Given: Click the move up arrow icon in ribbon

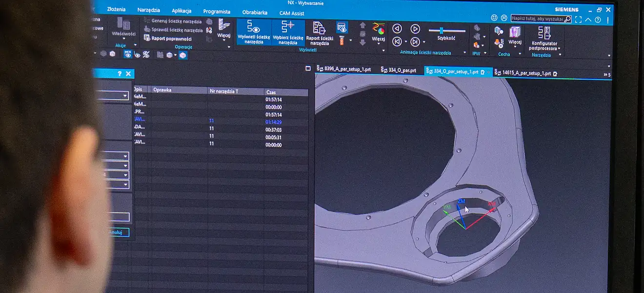Looking at the screenshot, I should click(x=362, y=25).
